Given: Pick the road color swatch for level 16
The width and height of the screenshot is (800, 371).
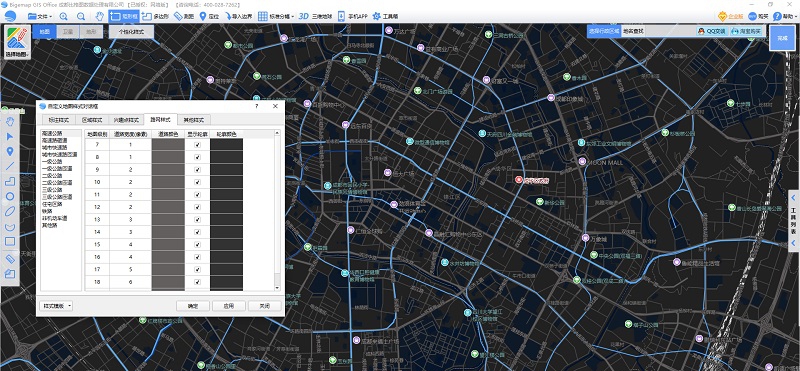Looking at the screenshot, I should point(168,257).
